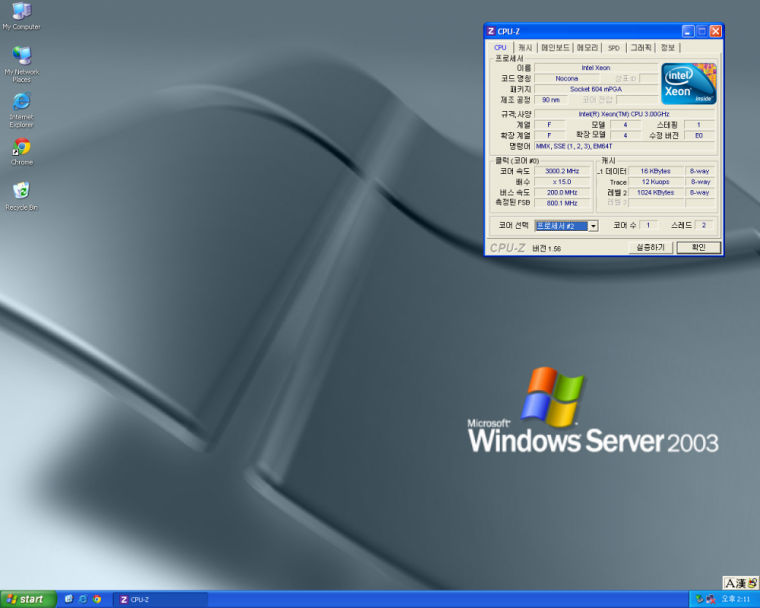Switch to the 메모리 tab
The height and width of the screenshot is (608, 760).
(x=587, y=48)
